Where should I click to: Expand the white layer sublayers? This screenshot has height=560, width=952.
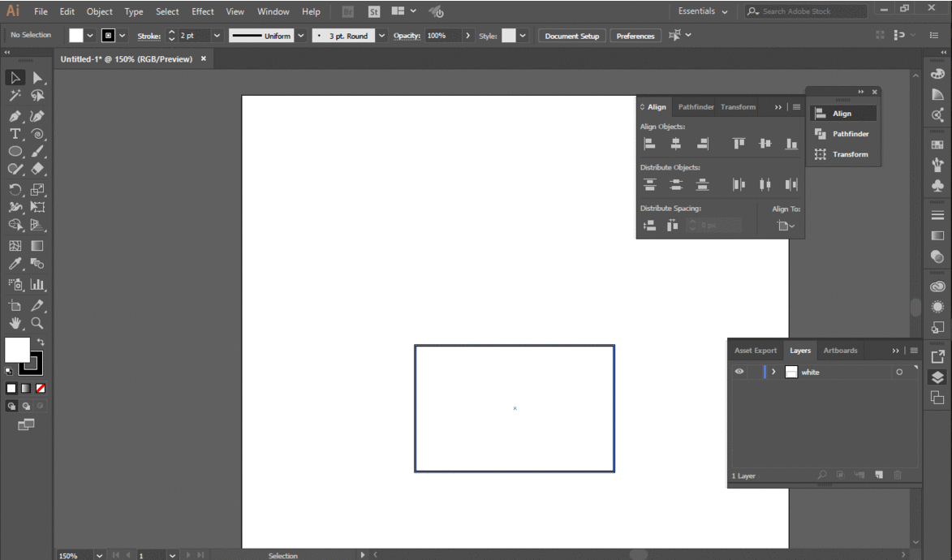[773, 372]
